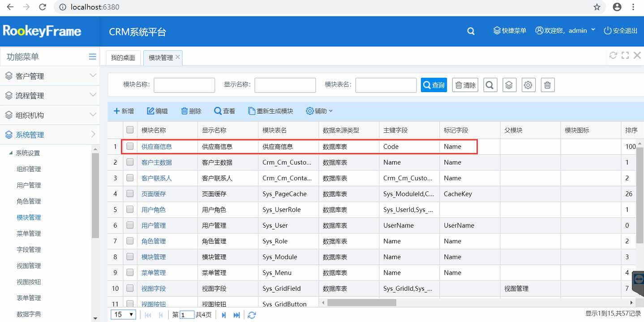Open the 供应商信息 module name link

point(157,146)
